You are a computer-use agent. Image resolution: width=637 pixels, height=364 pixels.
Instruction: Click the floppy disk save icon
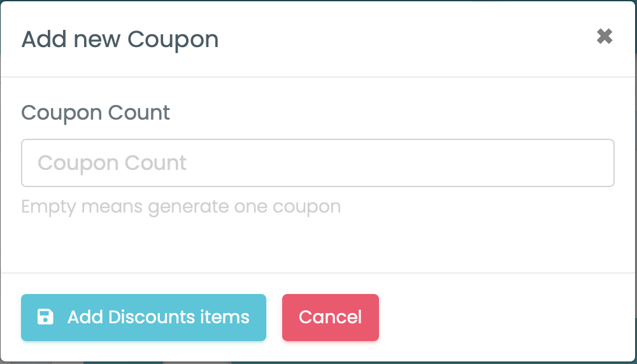(x=45, y=317)
